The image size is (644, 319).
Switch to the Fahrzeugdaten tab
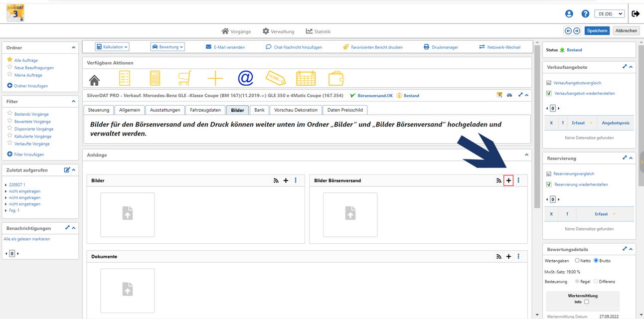click(x=205, y=110)
